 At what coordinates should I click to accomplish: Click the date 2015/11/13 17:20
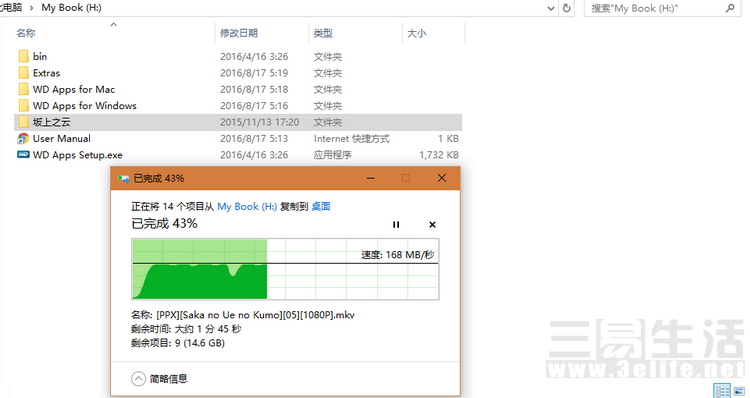pyautogui.click(x=259, y=122)
